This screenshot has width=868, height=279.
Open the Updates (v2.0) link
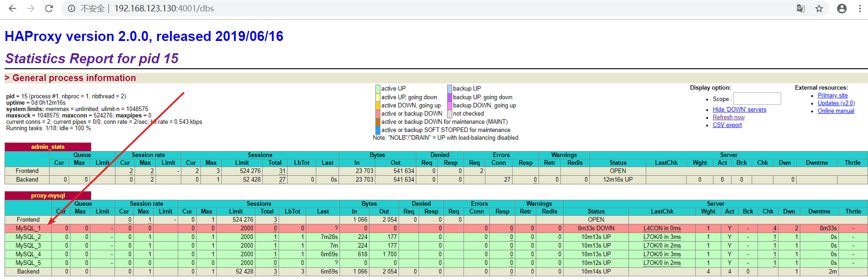pos(836,103)
